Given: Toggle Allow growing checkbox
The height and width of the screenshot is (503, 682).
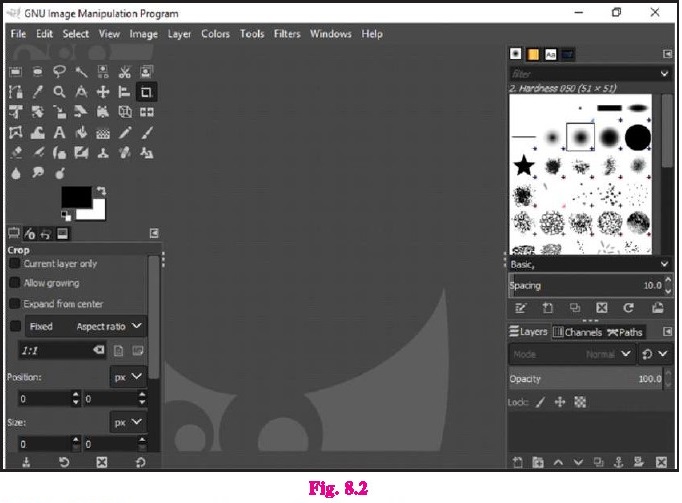Looking at the screenshot, I should (14, 283).
